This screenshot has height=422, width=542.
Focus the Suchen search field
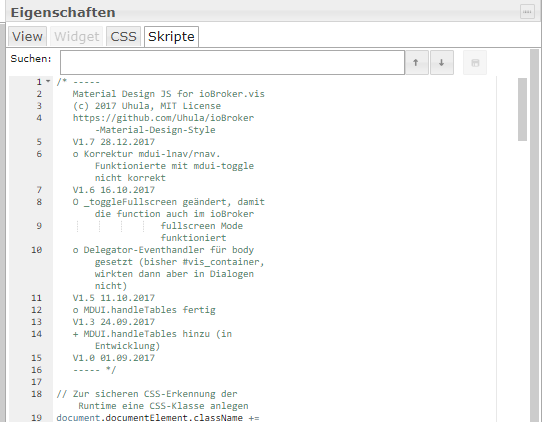(x=232, y=63)
